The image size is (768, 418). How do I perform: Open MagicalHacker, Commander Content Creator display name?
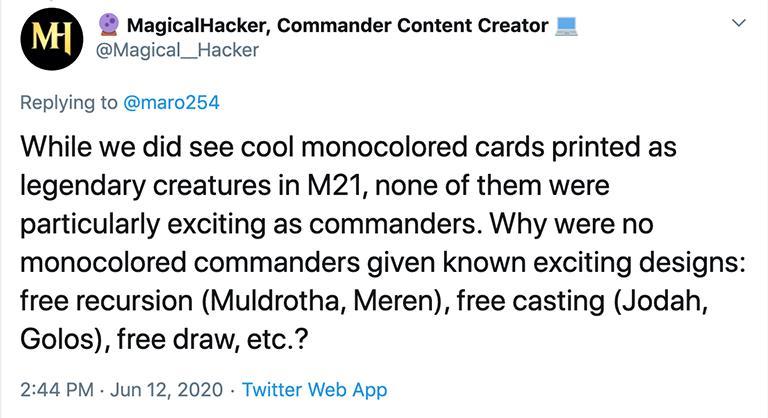[337, 25]
